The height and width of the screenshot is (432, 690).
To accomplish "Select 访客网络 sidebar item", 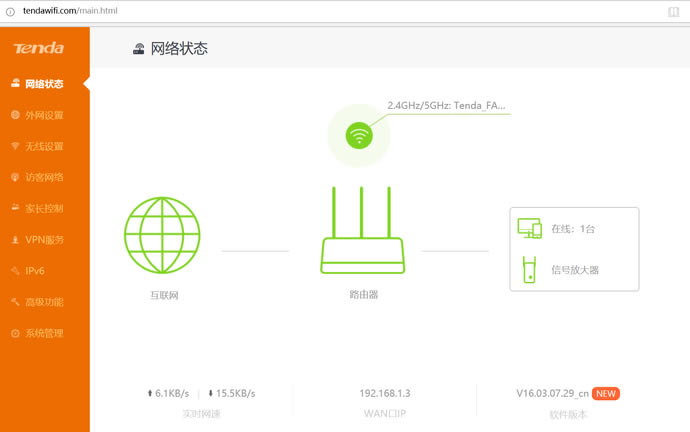I will pyautogui.click(x=44, y=177).
